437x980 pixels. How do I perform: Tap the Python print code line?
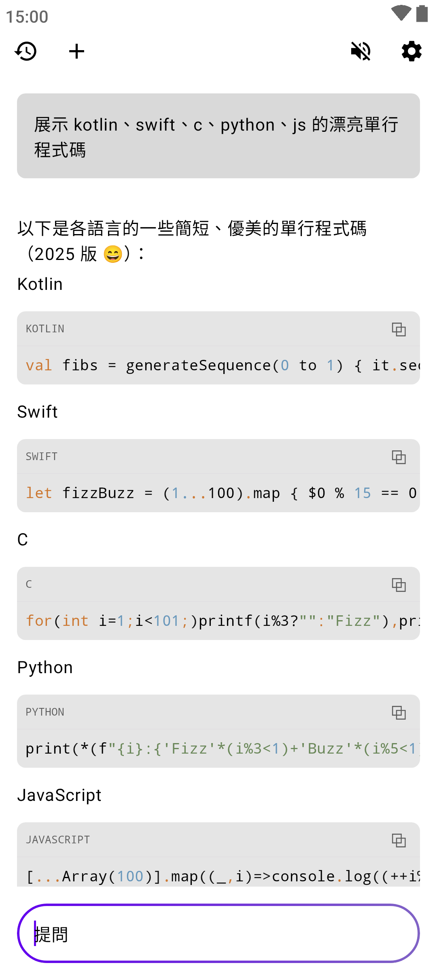pos(218,749)
